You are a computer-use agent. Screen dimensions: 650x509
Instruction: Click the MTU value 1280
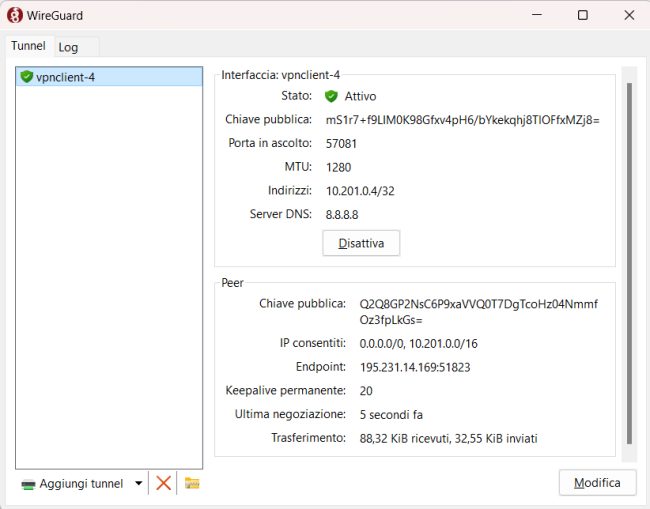[338, 167]
